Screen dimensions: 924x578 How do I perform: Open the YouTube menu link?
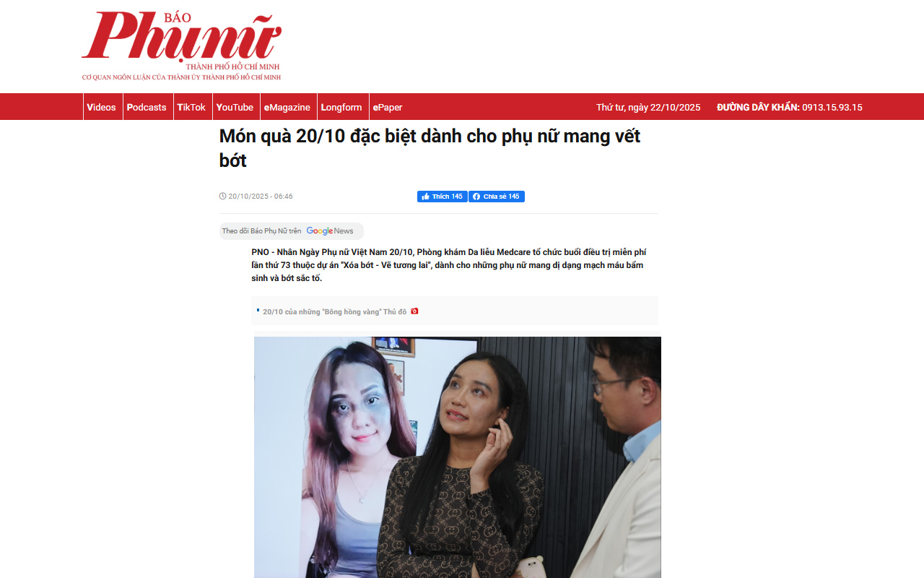(235, 107)
